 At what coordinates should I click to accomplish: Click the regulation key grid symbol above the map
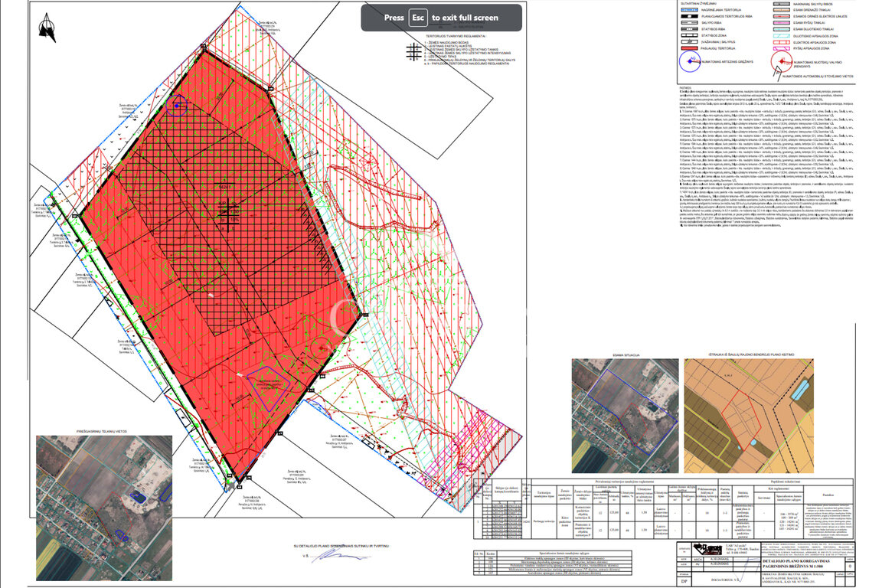[414, 52]
